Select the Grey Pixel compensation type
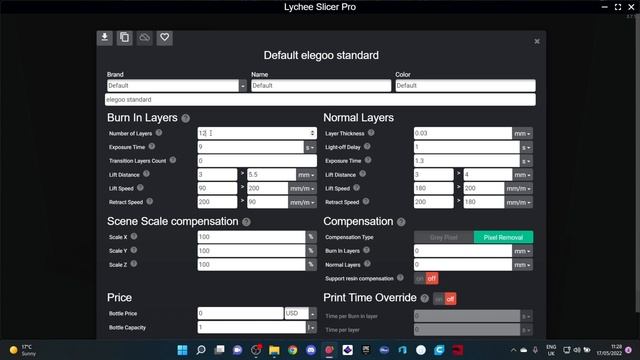640x360 pixels. point(444,237)
